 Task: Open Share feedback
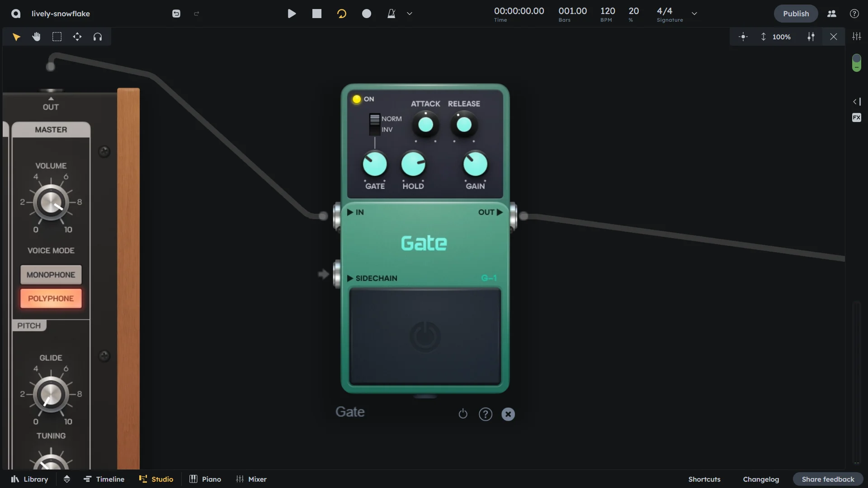[828, 479]
